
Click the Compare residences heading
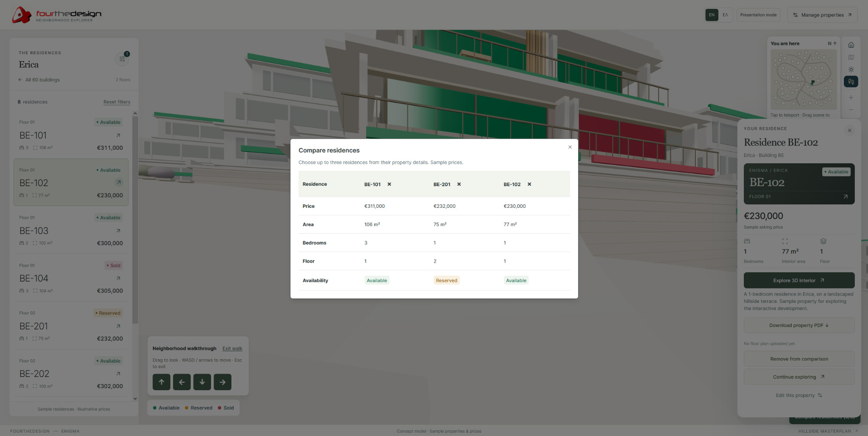pos(329,150)
